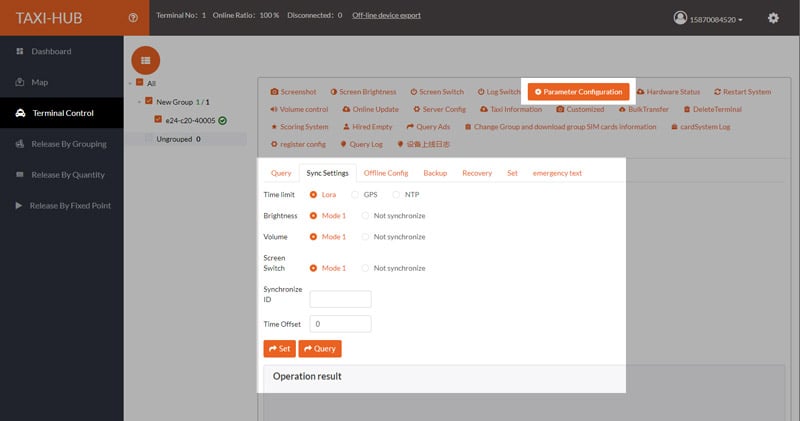Switch to the Recovery tab

[477, 173]
